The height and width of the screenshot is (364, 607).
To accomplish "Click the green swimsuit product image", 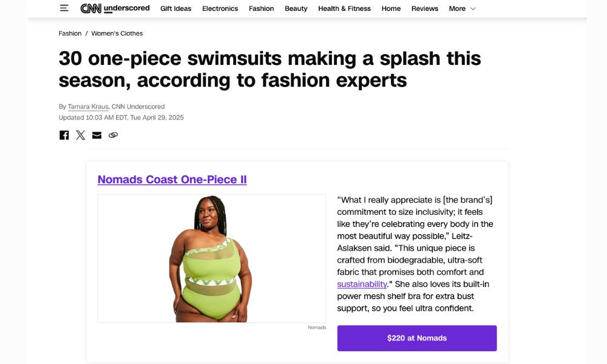I will click(x=212, y=258).
